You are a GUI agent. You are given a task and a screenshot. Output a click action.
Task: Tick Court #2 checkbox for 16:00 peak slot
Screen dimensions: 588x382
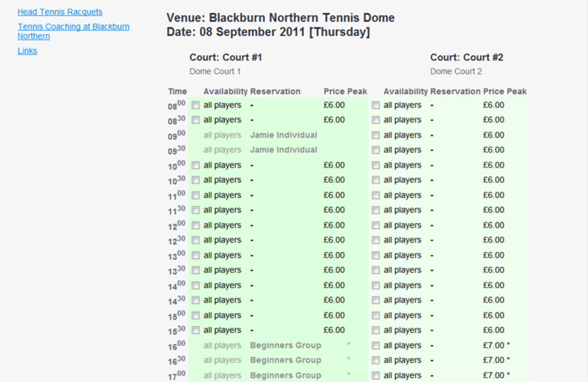tap(375, 345)
